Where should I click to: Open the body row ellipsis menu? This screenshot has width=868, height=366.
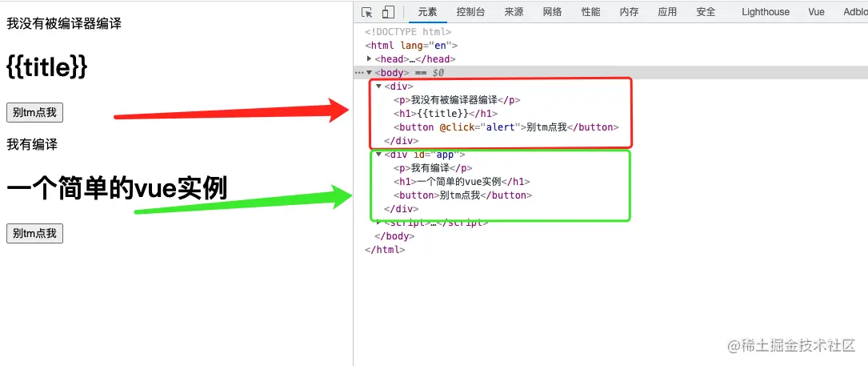pyautogui.click(x=359, y=73)
